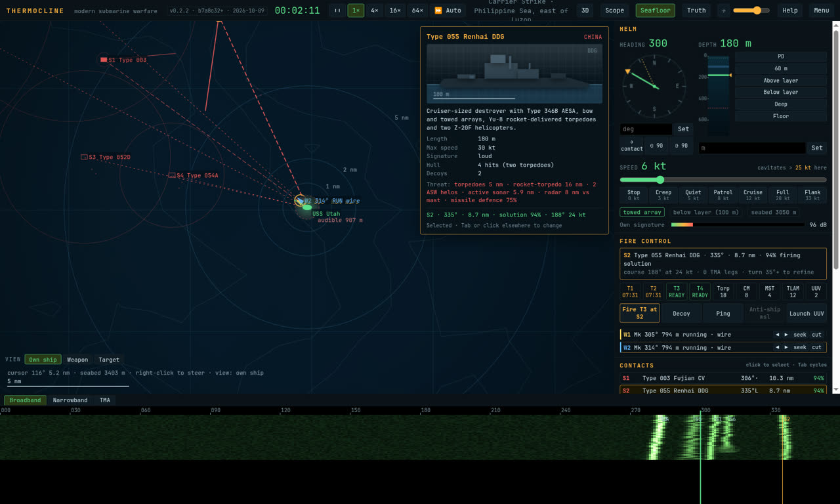Pause the simulation

click(x=337, y=10)
